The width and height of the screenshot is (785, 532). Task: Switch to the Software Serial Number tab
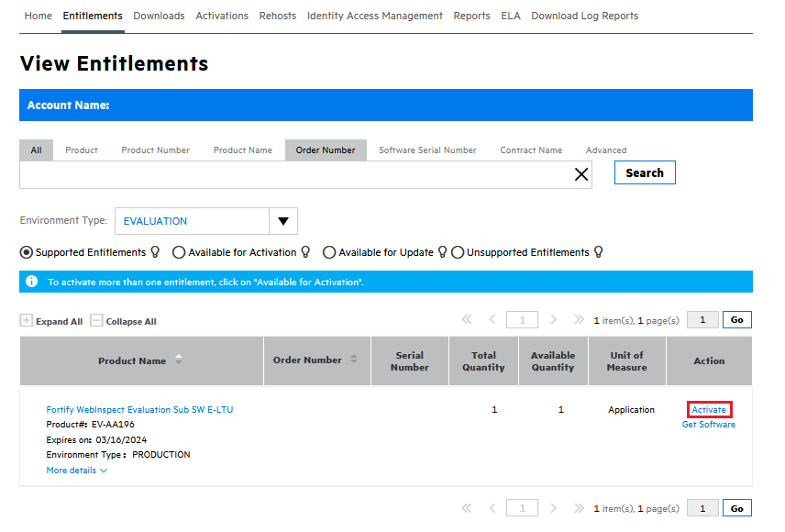point(427,150)
